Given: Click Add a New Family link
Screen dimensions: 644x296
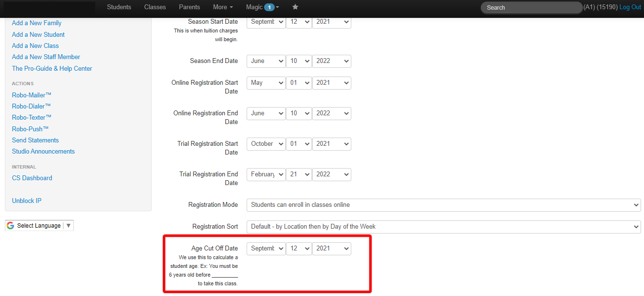Looking at the screenshot, I should [37, 23].
